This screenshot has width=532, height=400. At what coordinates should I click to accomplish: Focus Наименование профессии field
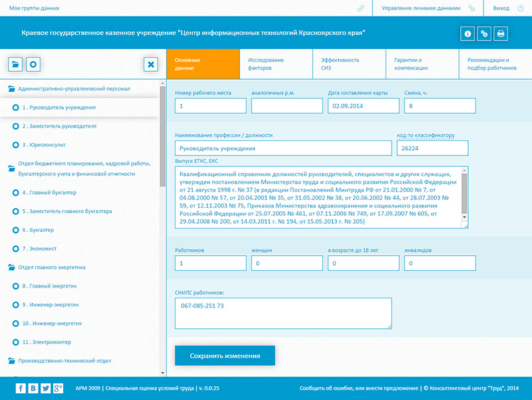tap(283, 148)
